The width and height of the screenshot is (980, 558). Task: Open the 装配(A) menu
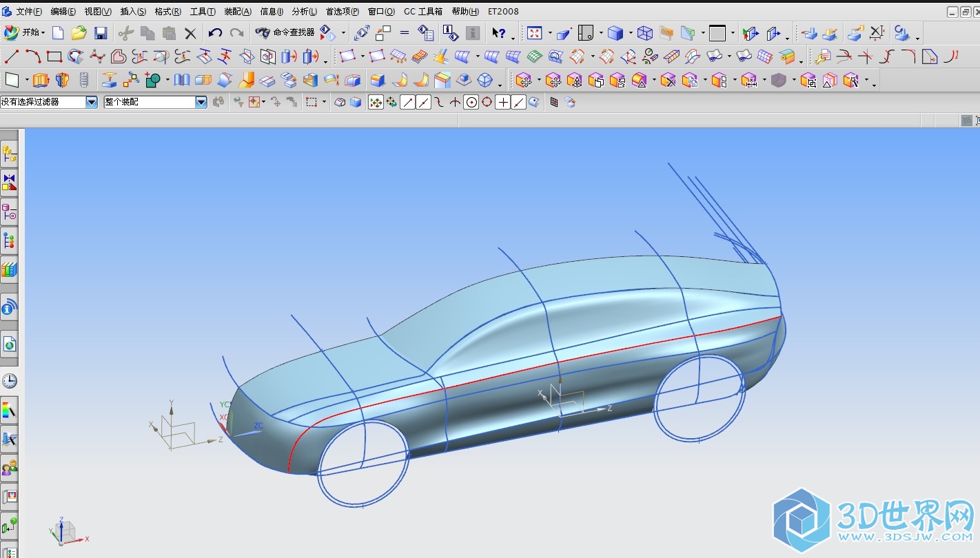pyautogui.click(x=238, y=12)
